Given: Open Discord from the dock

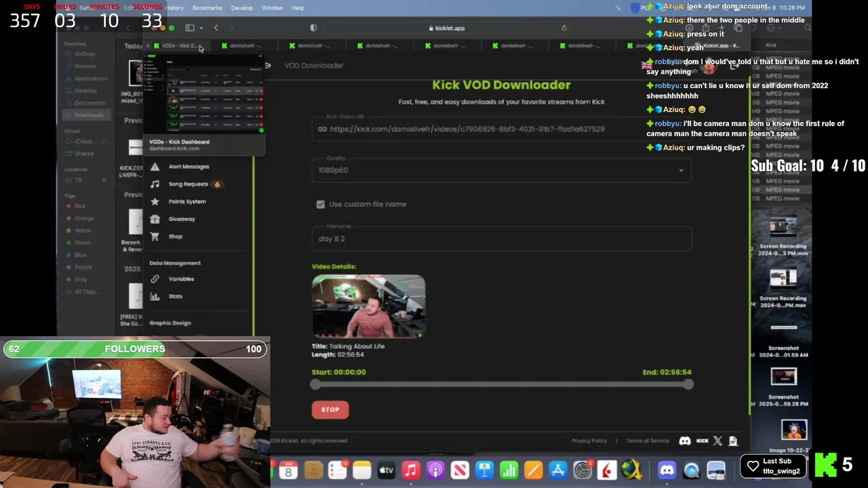Looking at the screenshot, I should coord(667,470).
